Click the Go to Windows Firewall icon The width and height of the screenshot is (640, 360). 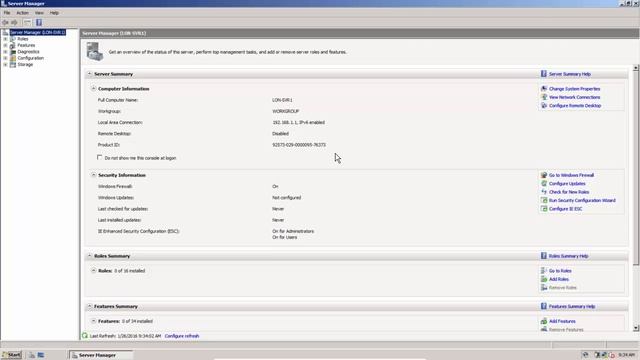(x=544, y=175)
